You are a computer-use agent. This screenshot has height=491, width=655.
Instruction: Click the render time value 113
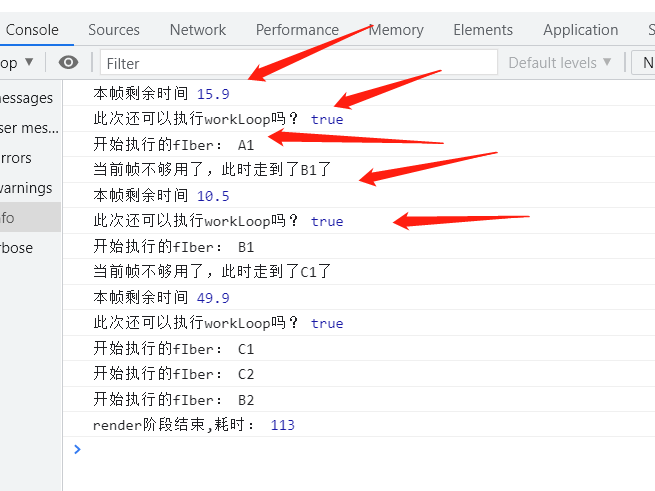click(282, 425)
